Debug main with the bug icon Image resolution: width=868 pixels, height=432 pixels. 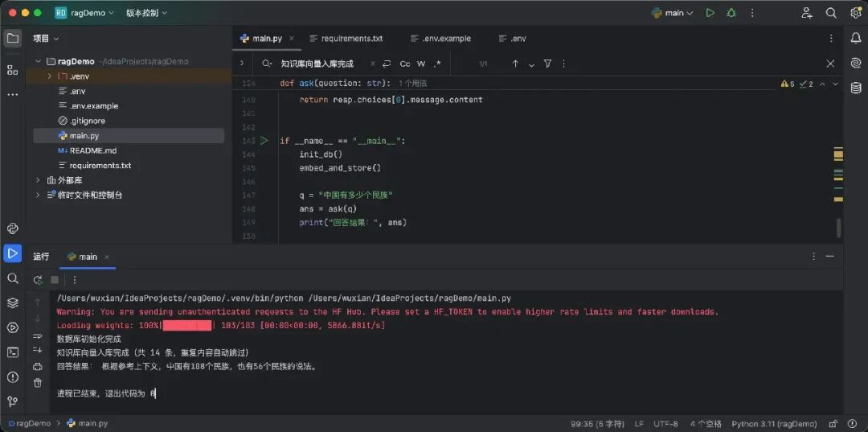[x=731, y=13]
